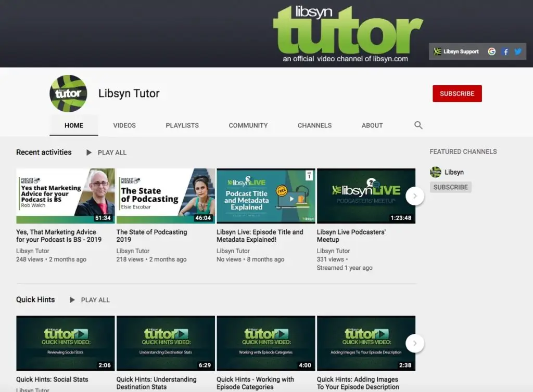Screen dimensions: 533x392
Task: Open the About tab
Action: [372, 125]
